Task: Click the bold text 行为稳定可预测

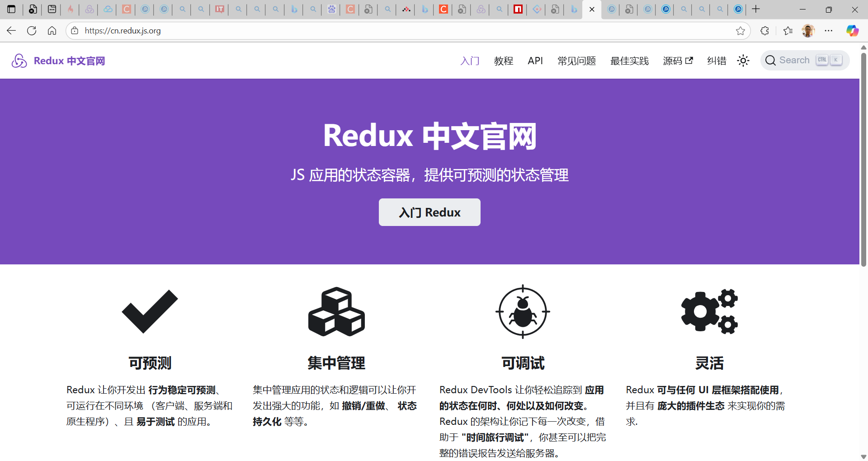Action: tap(182, 390)
